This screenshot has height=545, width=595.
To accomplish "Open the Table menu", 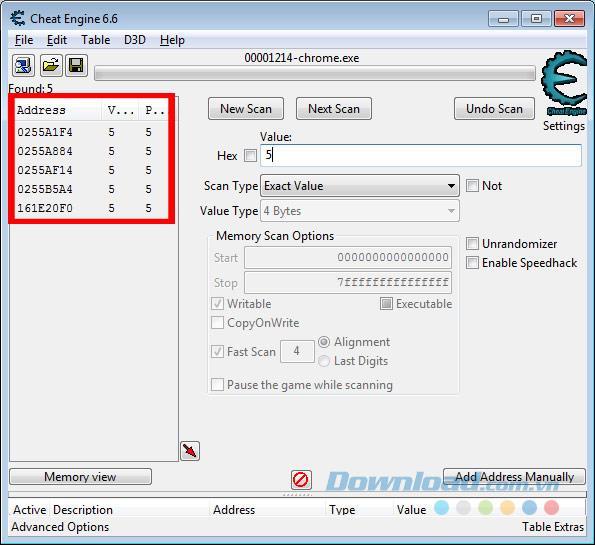I will (96, 40).
